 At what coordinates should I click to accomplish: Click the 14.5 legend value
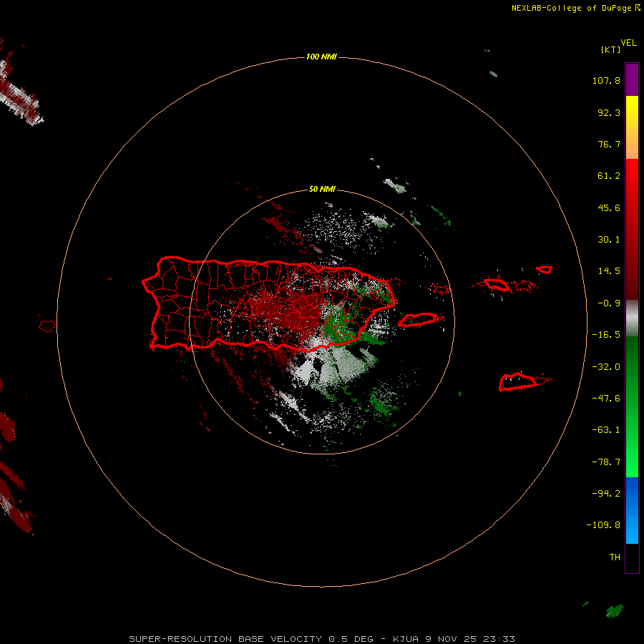(609, 271)
